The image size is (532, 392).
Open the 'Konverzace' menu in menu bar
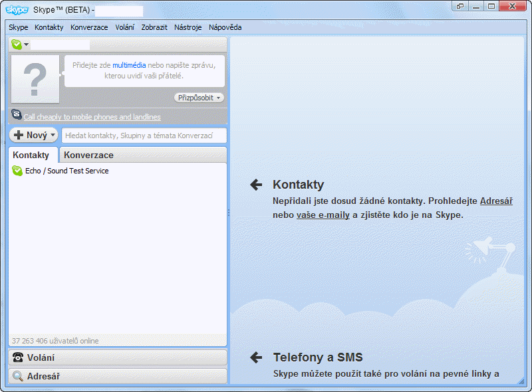point(89,27)
